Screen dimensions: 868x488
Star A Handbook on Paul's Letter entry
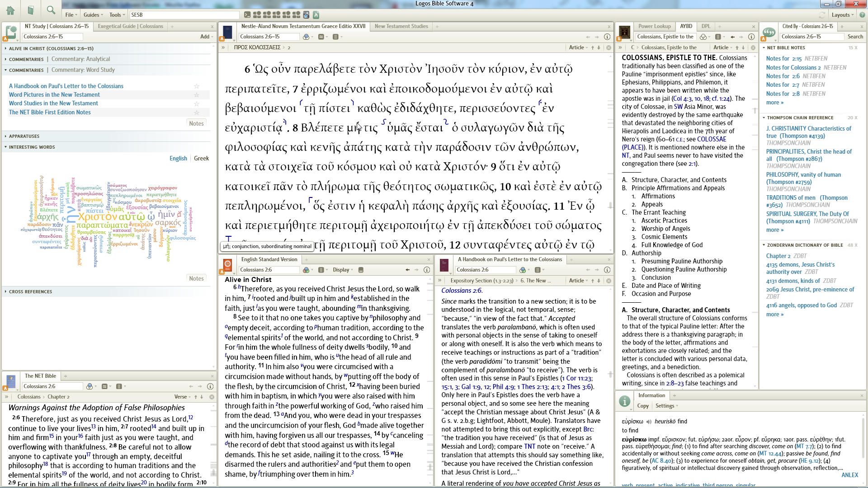pyautogui.click(x=197, y=86)
